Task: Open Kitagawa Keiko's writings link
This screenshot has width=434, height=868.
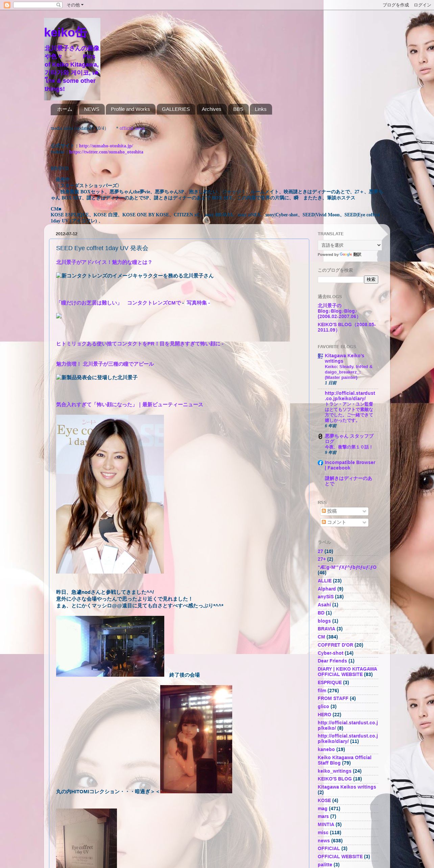Action: 344,358
